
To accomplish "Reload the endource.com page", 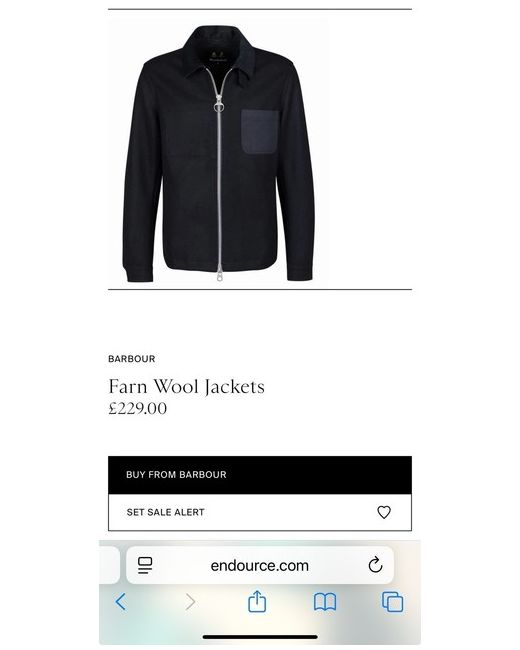I will pos(375,565).
